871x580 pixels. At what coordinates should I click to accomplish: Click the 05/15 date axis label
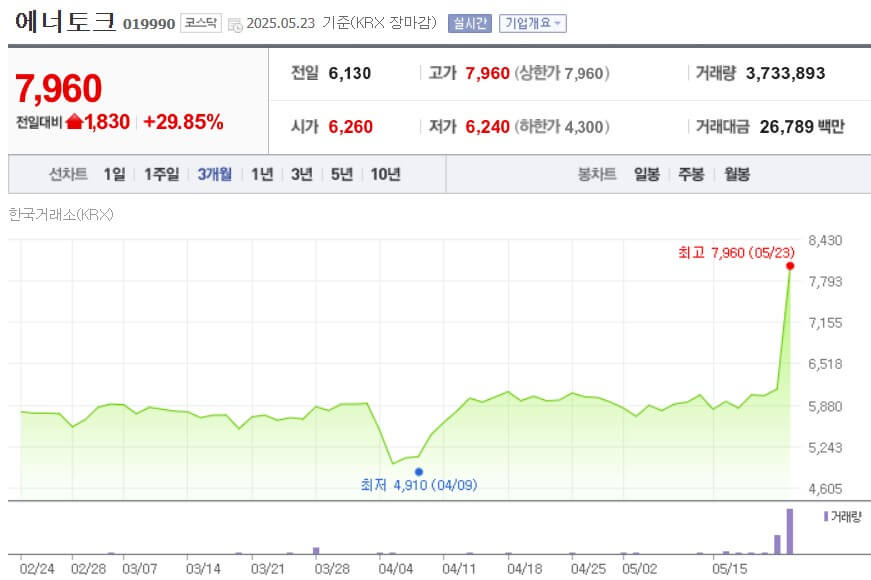(x=729, y=569)
